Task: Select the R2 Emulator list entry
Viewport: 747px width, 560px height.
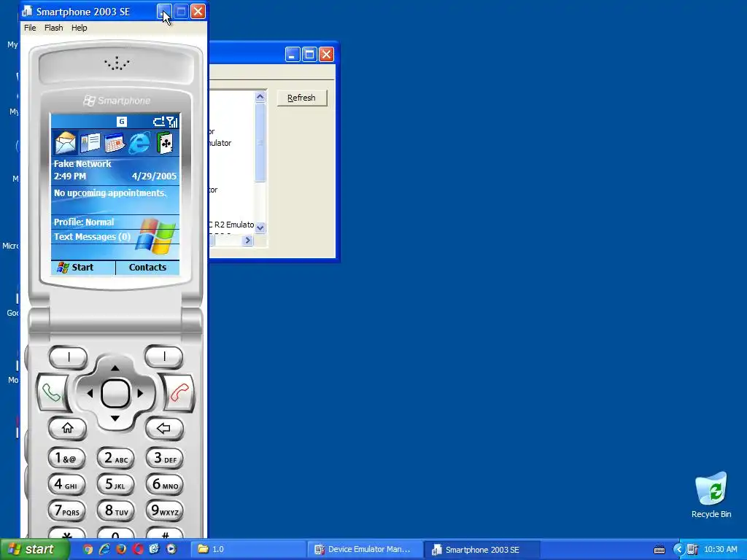Action: point(231,225)
